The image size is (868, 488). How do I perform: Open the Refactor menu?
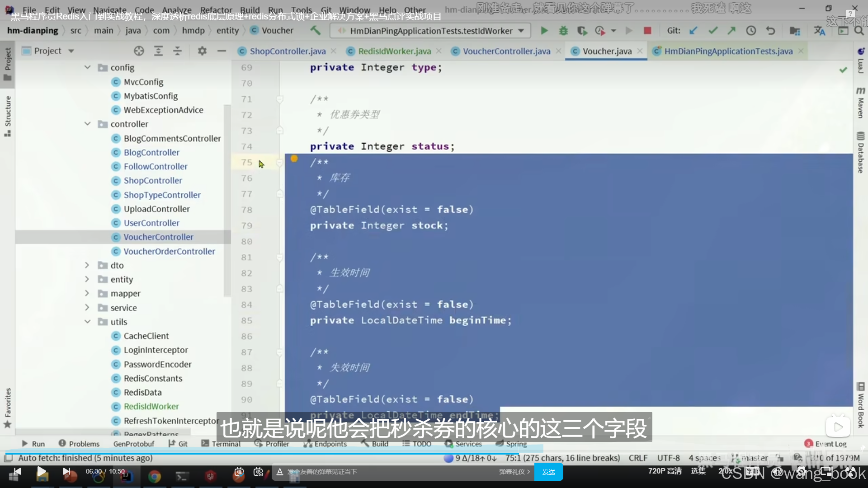pyautogui.click(x=216, y=10)
